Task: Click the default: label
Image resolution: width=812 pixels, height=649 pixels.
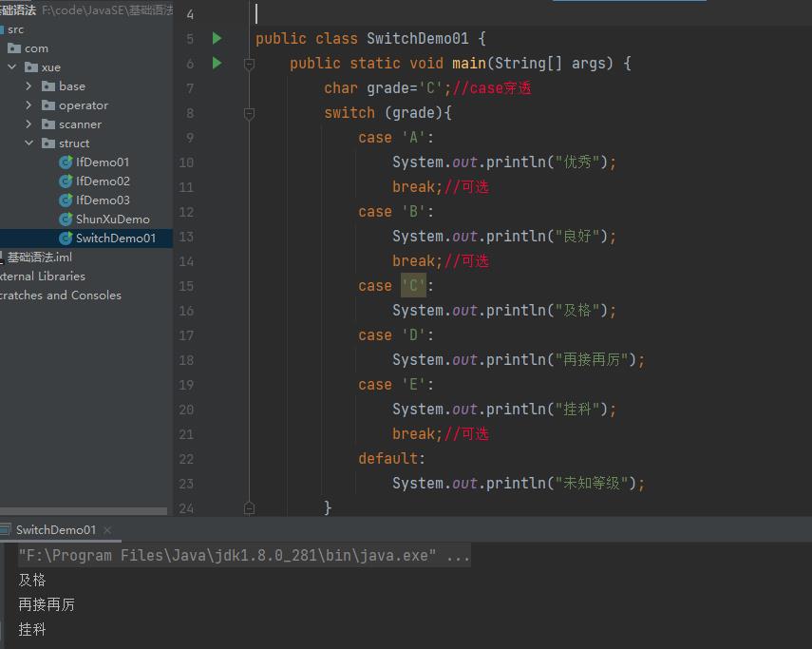Action: (391, 459)
